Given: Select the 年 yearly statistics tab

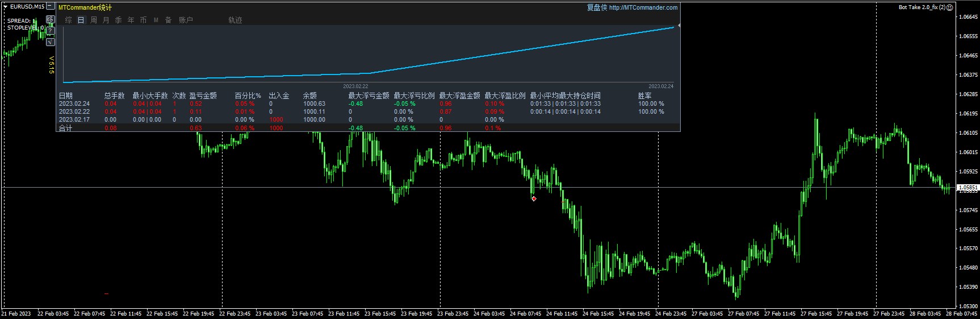Looking at the screenshot, I should [x=131, y=20].
